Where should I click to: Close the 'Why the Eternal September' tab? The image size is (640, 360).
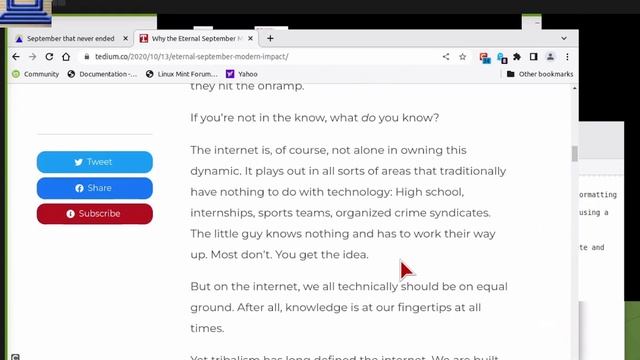click(x=250, y=38)
